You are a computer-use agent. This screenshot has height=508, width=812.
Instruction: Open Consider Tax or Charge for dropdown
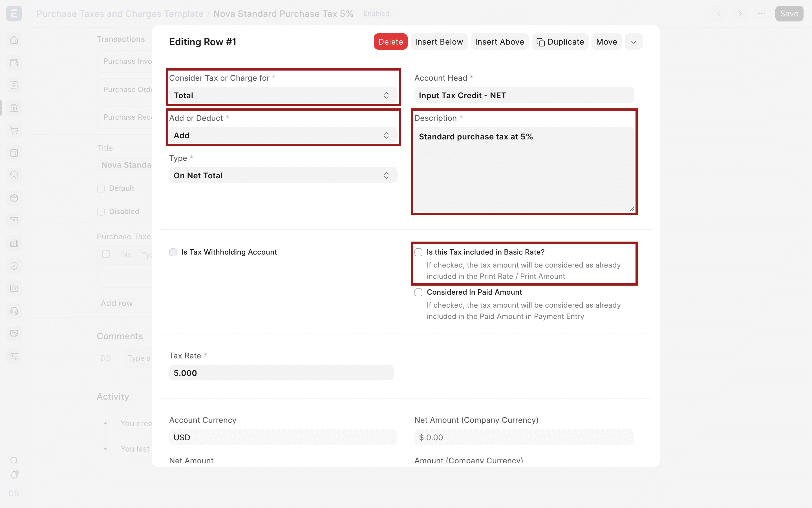[283, 95]
